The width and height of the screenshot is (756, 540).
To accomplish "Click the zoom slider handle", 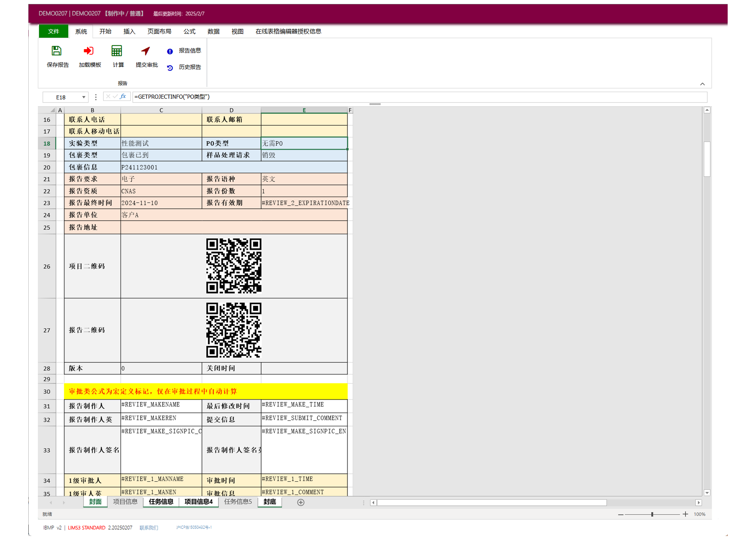I will click(652, 514).
